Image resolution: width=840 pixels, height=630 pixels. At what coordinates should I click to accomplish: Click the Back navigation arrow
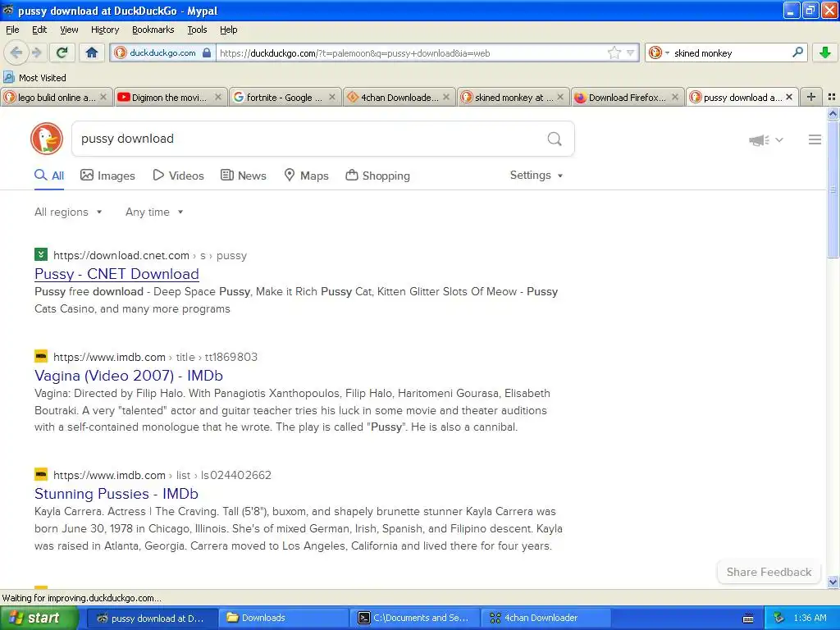[x=16, y=52]
